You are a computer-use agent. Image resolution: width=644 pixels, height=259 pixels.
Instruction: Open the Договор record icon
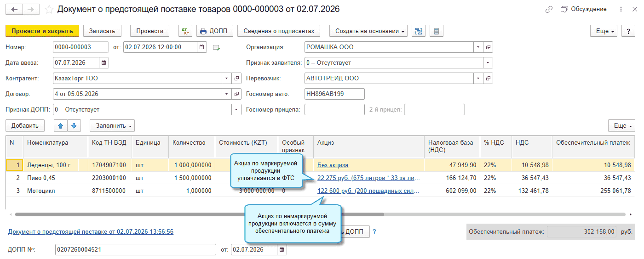237,94
